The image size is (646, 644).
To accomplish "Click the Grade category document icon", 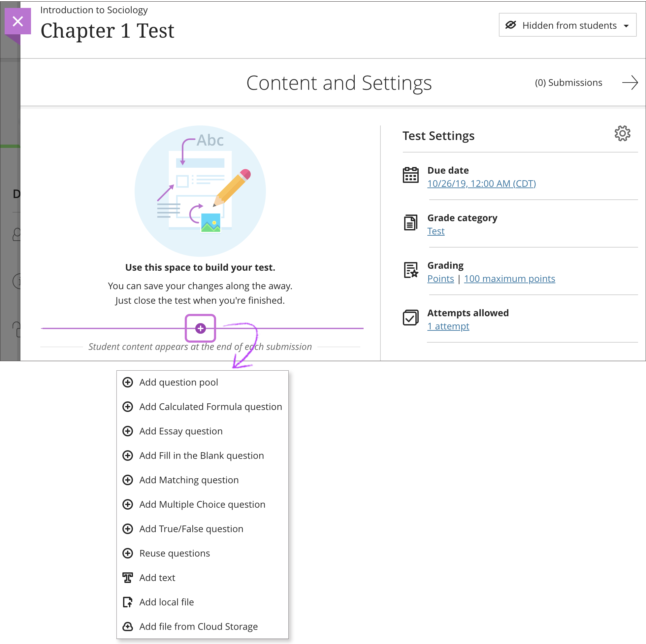I will pyautogui.click(x=411, y=222).
